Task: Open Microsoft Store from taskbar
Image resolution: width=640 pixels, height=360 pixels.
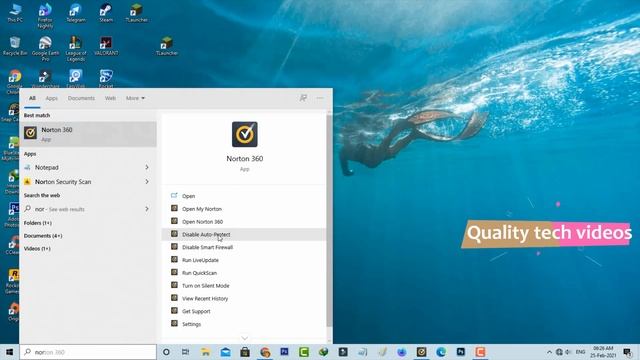Action: click(245, 352)
